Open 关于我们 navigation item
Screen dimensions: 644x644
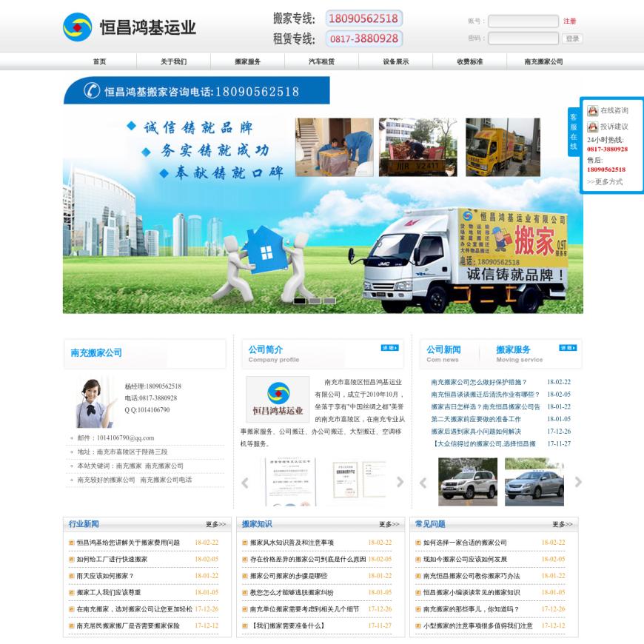pyautogui.click(x=173, y=61)
